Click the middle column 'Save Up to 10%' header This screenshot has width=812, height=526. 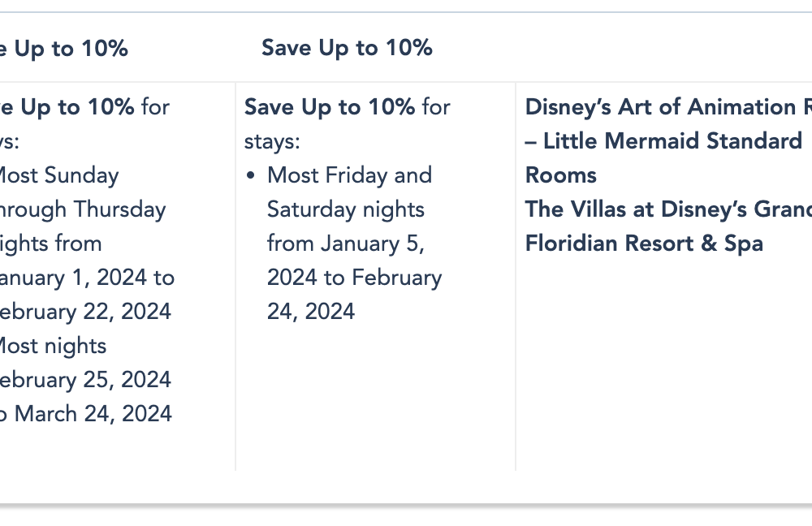[x=347, y=48]
